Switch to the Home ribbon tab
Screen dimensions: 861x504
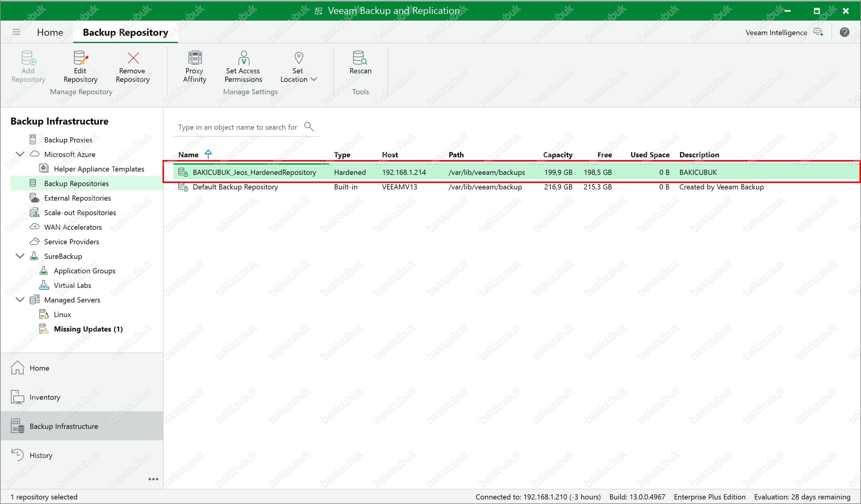pos(50,32)
